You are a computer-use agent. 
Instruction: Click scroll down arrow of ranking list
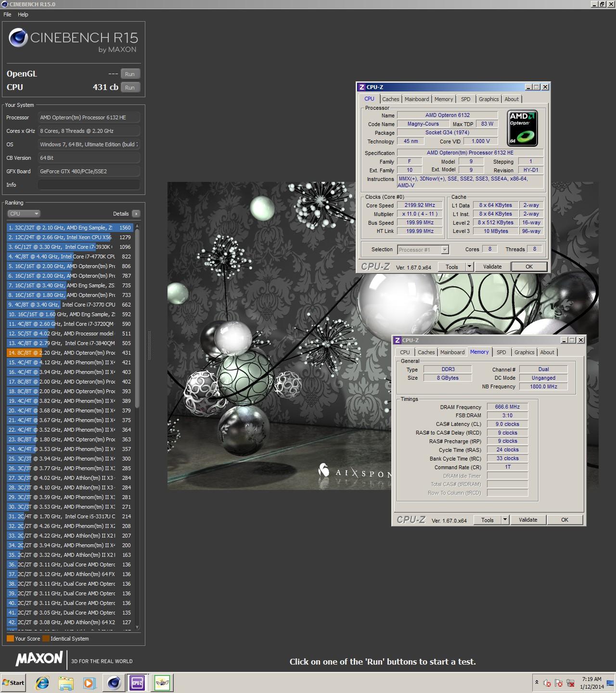tap(137, 627)
